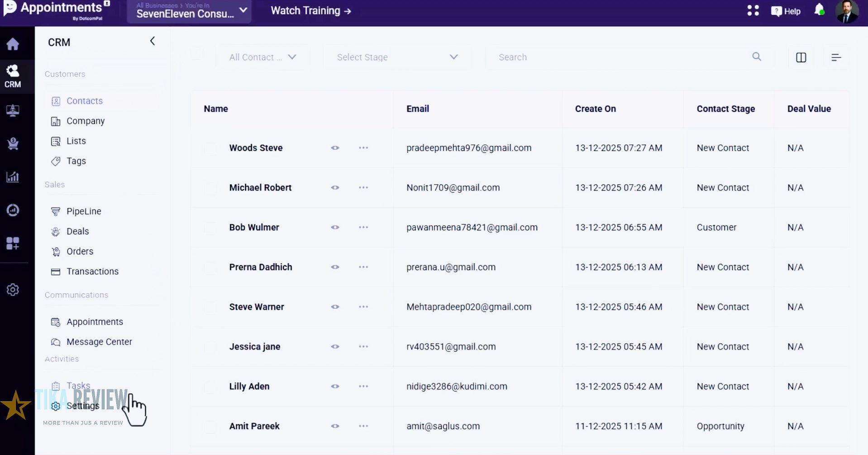This screenshot has height=455, width=868.
Task: View Prerna Dadhich via eye icon
Action: pos(335,267)
